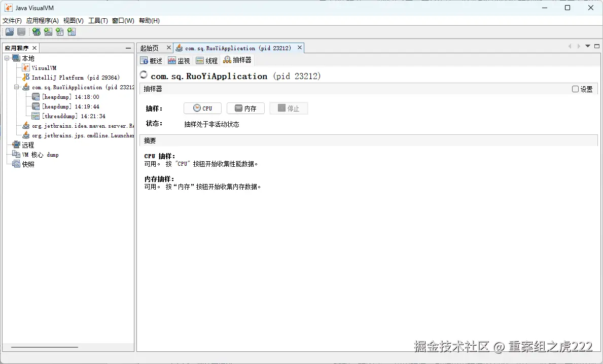The image size is (603, 364).
Task: Switch to the 监视 sub-tab
Action: tap(179, 60)
